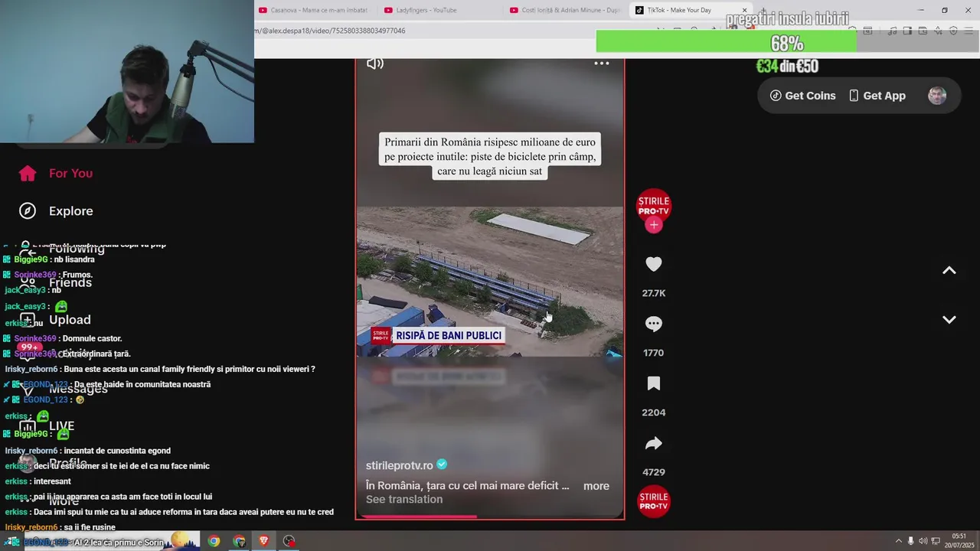Click the For You home icon
Image resolution: width=980 pixels, height=551 pixels.
point(28,174)
